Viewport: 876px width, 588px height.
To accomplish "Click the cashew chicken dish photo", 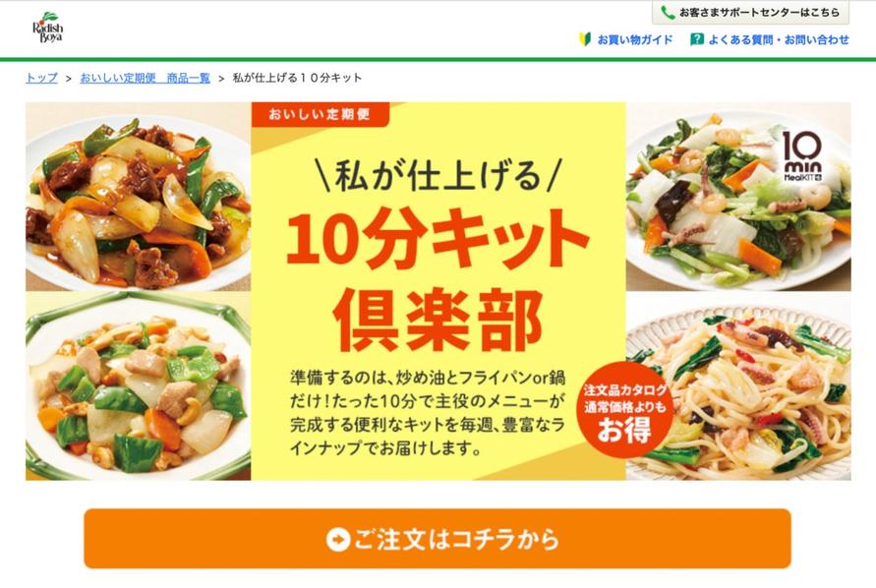I will (138, 385).
